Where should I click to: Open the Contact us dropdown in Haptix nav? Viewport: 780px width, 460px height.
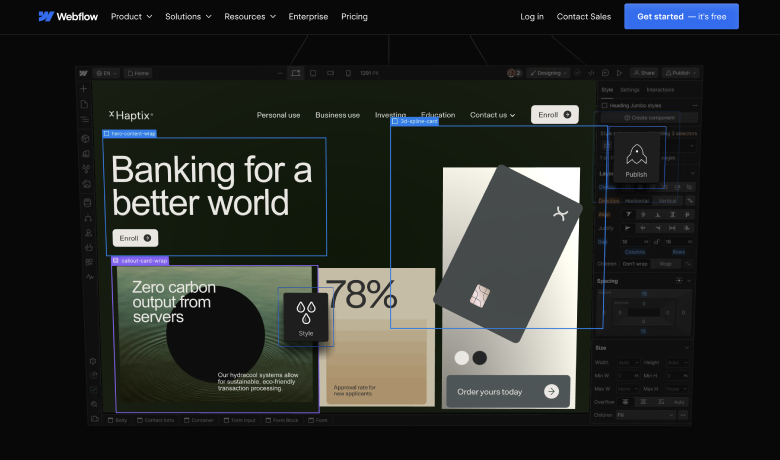[492, 115]
